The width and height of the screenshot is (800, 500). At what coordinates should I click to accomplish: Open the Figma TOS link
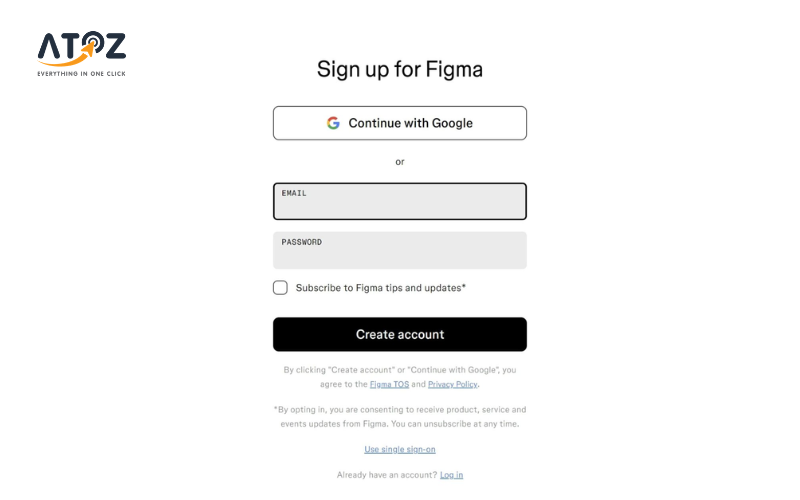389,384
